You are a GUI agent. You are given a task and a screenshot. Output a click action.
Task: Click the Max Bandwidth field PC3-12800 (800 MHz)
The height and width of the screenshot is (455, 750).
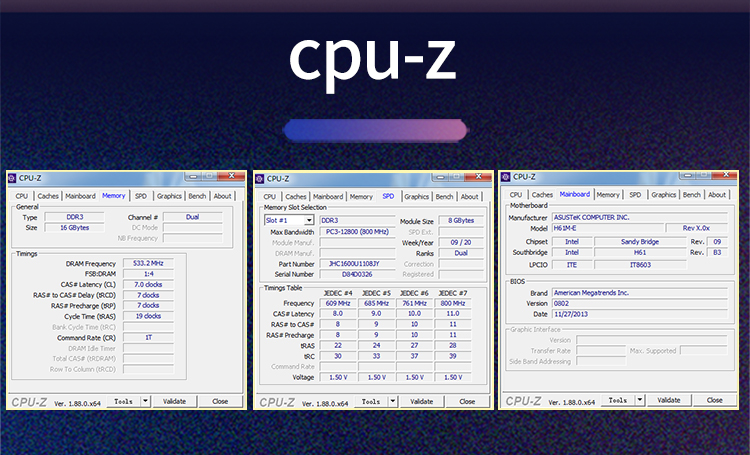357,232
